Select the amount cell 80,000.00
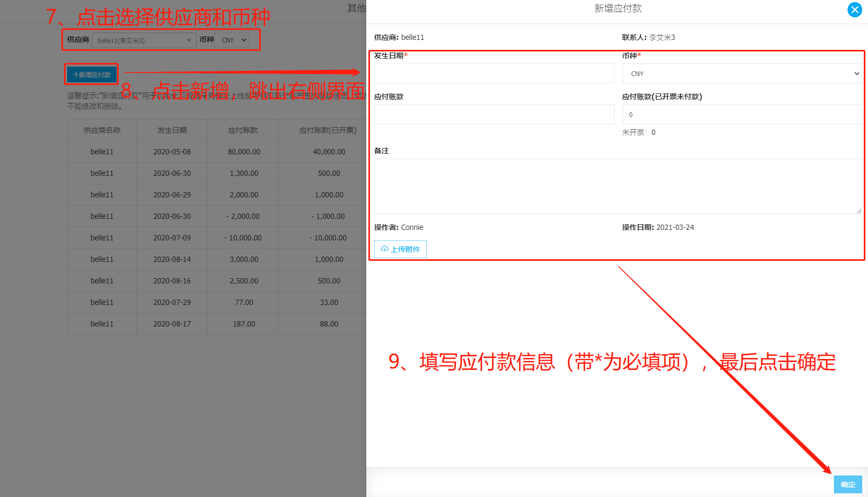 click(x=244, y=152)
